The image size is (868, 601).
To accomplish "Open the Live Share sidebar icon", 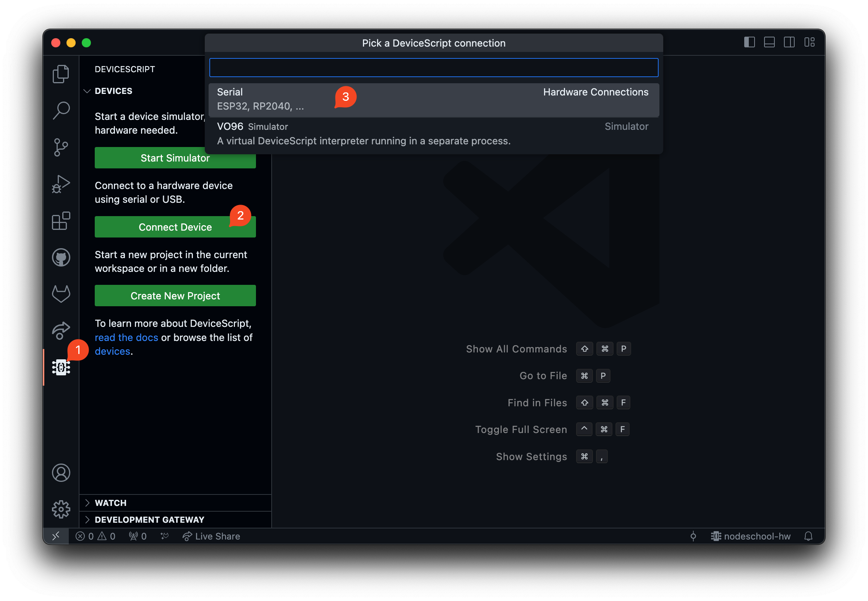I will tap(61, 330).
